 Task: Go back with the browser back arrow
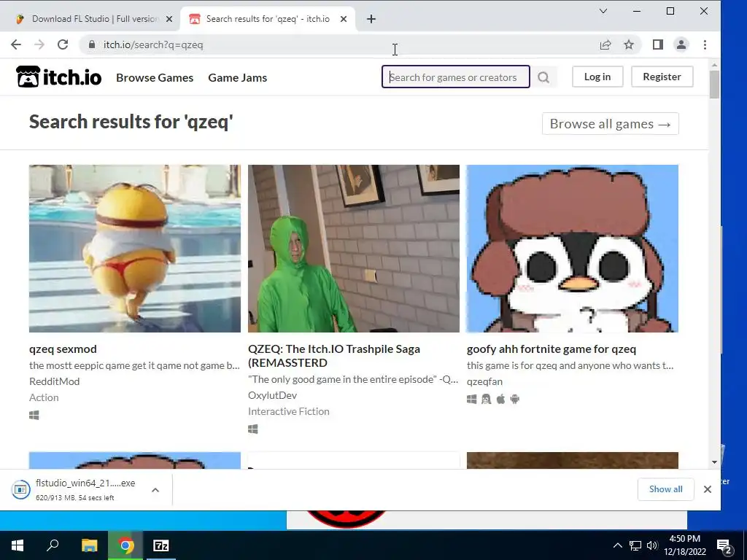(x=16, y=44)
